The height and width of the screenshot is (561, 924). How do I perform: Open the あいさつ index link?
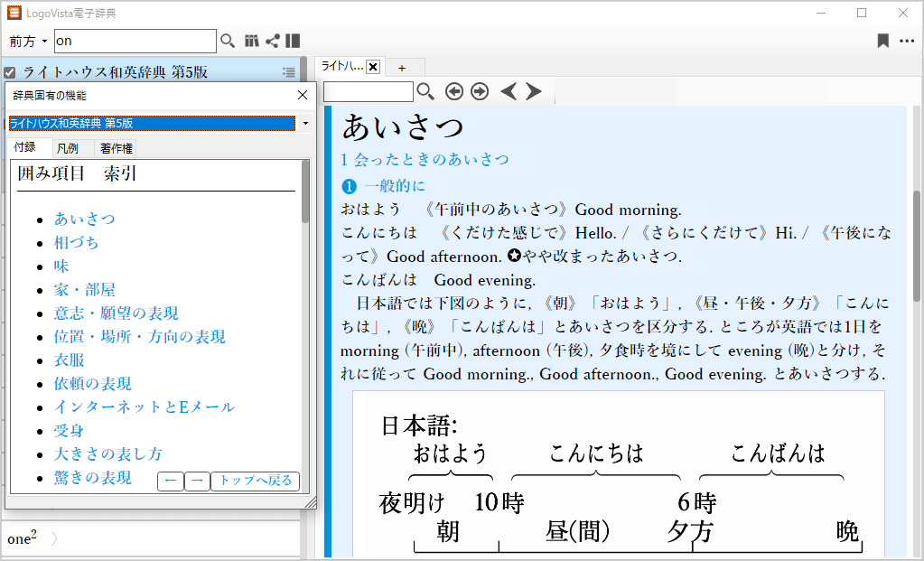[85, 220]
